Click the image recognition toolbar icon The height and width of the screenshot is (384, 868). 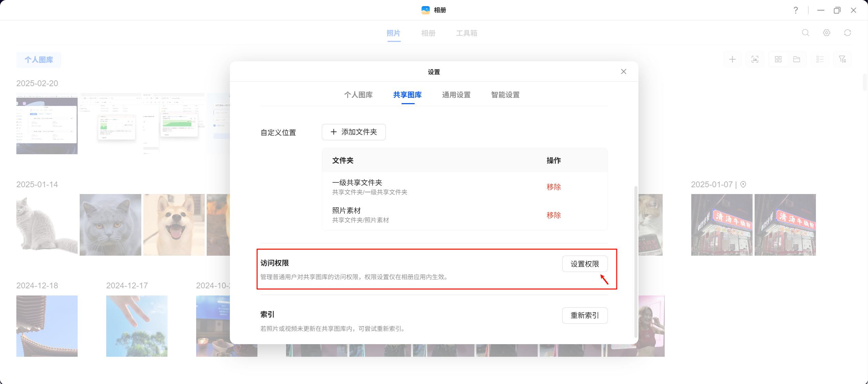point(755,60)
